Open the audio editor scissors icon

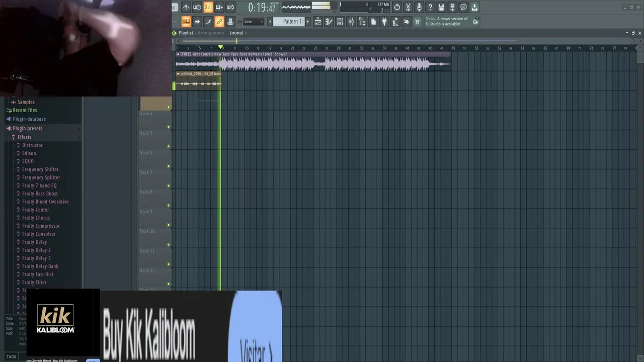point(408,7)
